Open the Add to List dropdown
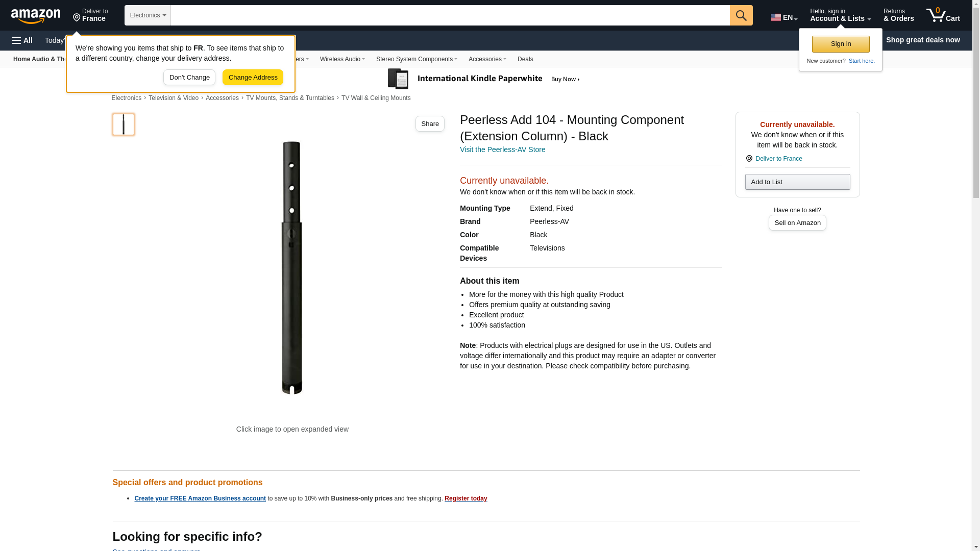This screenshot has height=551, width=980. tap(797, 182)
